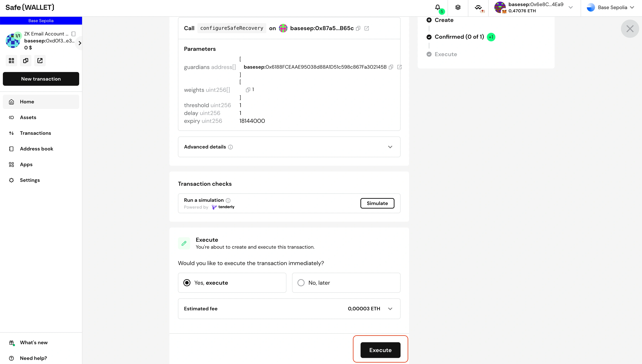Viewport: 642px width, 364px height.
Task: Expand the Advanced details section
Action: coord(289,147)
